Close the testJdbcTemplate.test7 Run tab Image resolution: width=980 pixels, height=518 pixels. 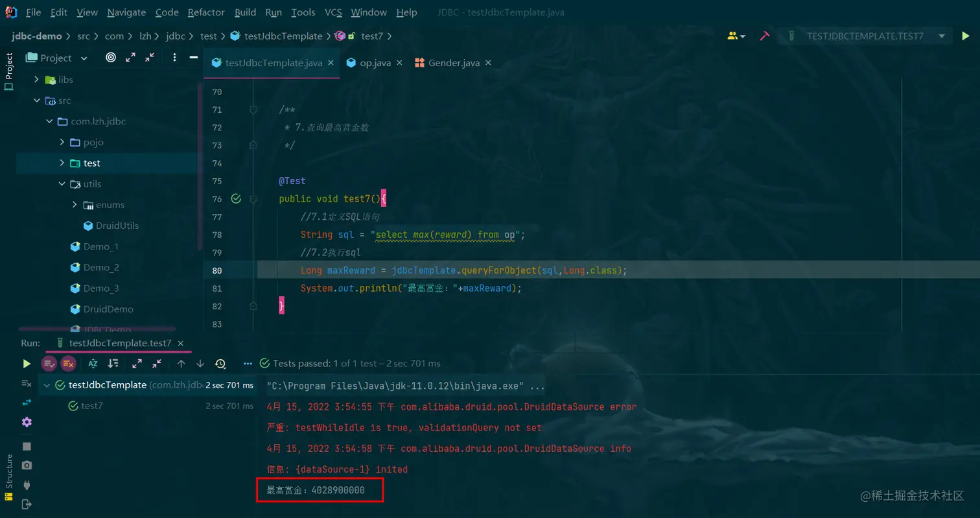tap(181, 343)
